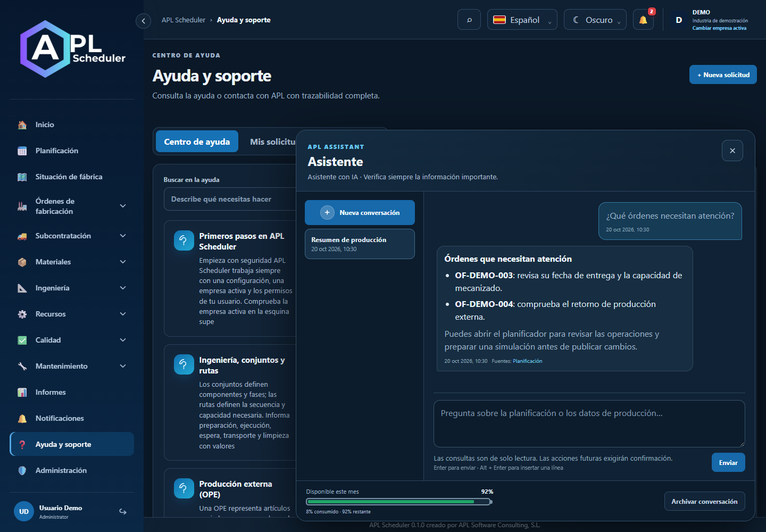Click the Ayuda y soporte question mark icon
Viewport: 766px width, 532px height.
pos(22,444)
